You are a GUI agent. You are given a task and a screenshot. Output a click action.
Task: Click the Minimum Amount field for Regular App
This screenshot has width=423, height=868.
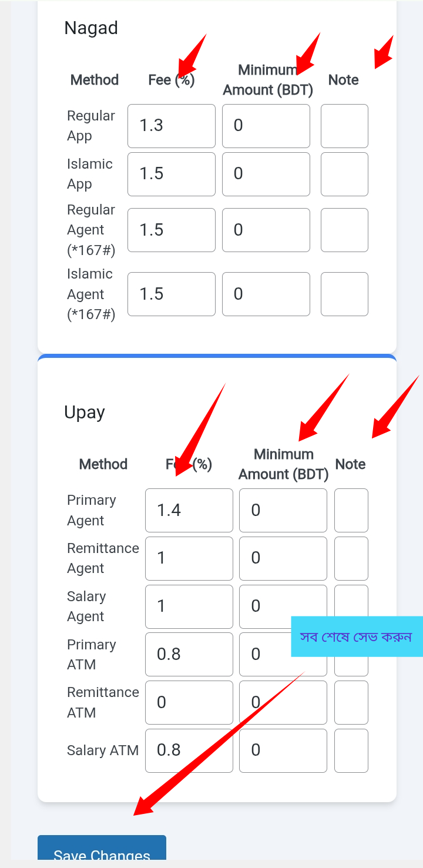[x=266, y=126]
